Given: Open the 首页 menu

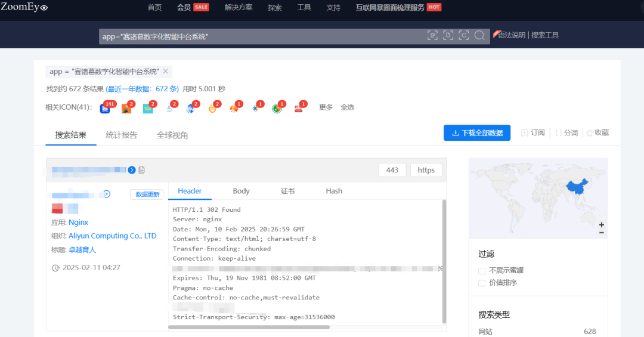Looking at the screenshot, I should pos(154,7).
